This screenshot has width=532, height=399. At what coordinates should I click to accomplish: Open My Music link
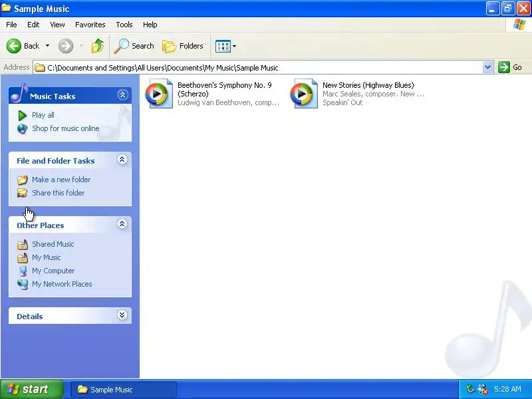coord(47,257)
